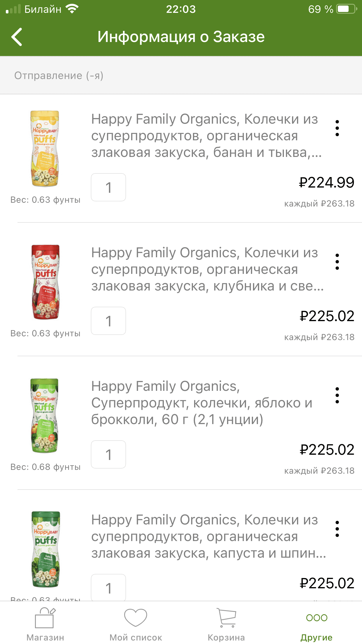
Task: Tap the back arrow in header
Action: (x=17, y=37)
